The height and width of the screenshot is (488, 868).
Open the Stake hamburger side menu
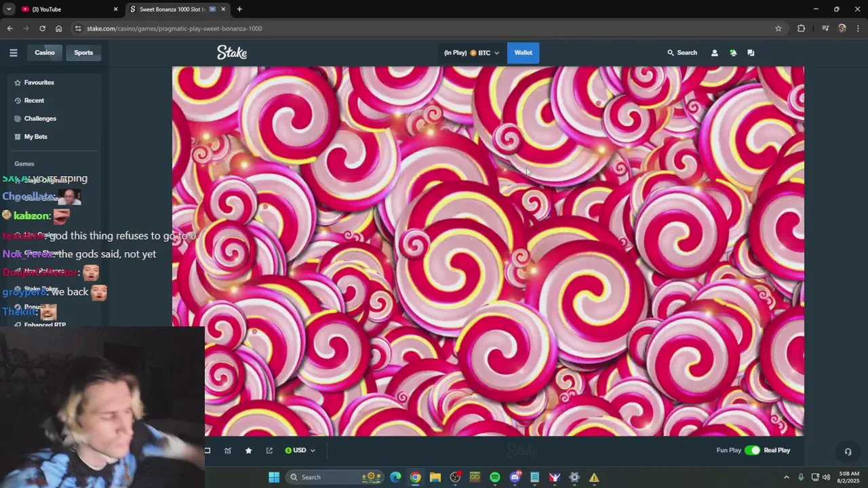(13, 53)
